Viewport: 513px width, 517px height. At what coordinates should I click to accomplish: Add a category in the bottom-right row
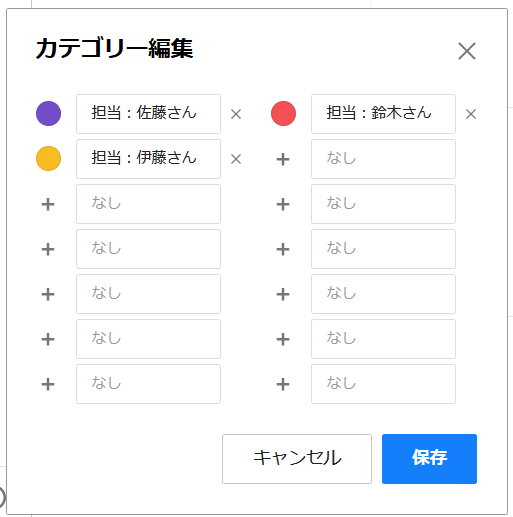pyautogui.click(x=283, y=384)
